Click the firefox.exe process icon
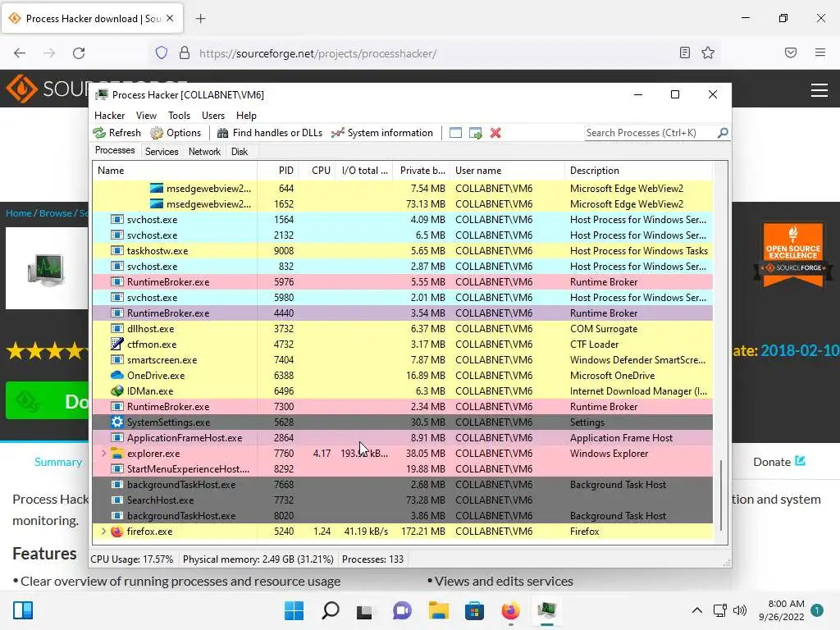Screen dimensions: 840x630 click(x=116, y=532)
